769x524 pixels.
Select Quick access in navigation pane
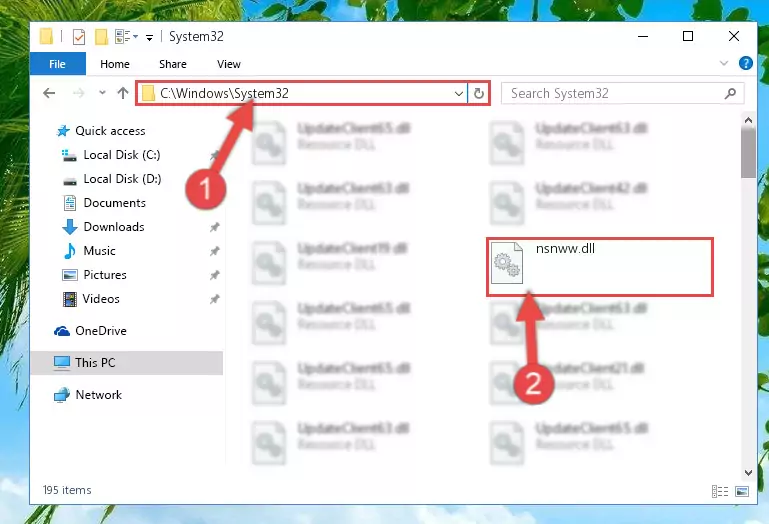click(110, 131)
